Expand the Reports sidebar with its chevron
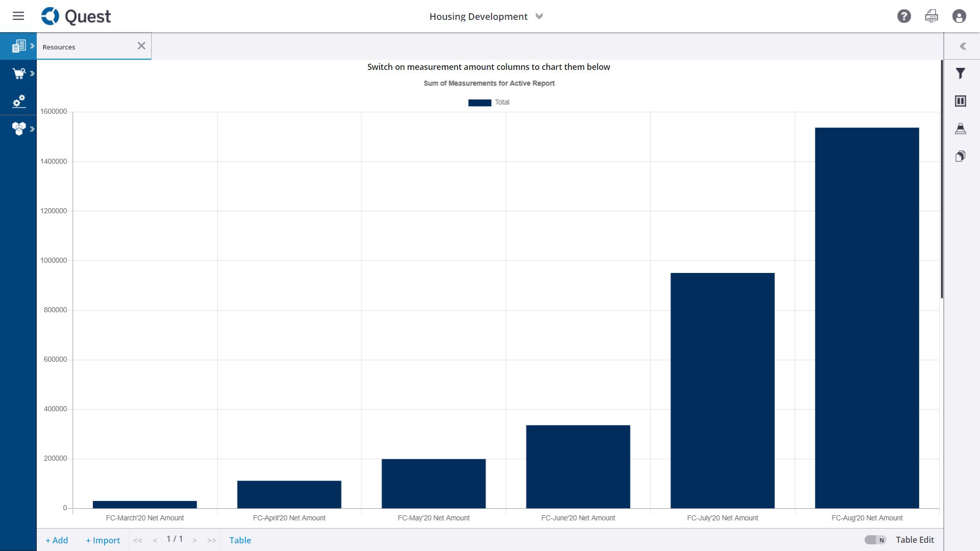This screenshot has width=980, height=551. click(x=31, y=45)
